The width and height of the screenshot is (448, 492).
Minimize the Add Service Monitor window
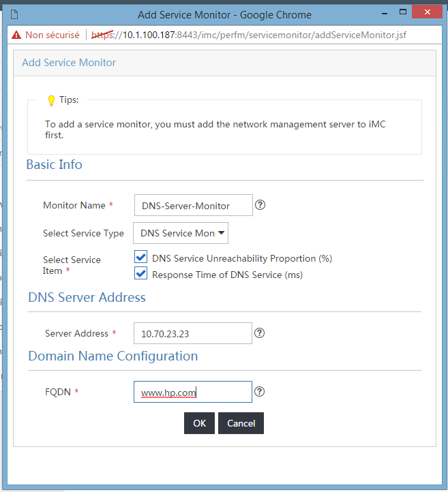coord(385,12)
